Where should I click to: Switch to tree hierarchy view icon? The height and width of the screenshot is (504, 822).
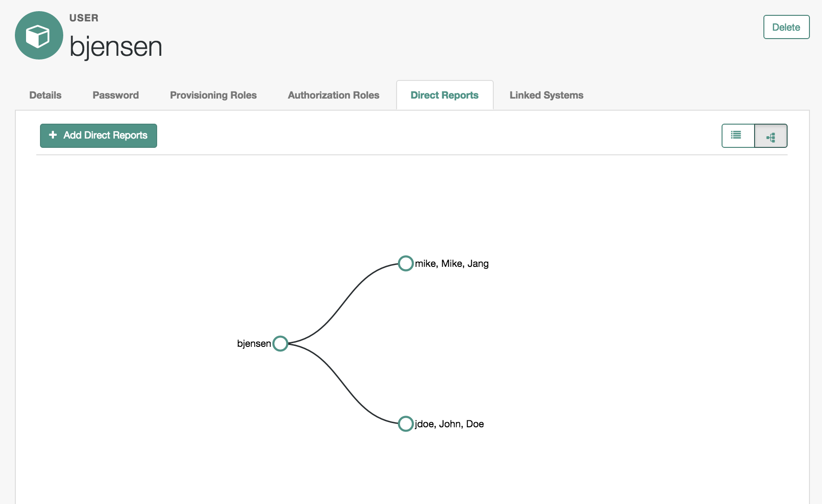pos(771,136)
